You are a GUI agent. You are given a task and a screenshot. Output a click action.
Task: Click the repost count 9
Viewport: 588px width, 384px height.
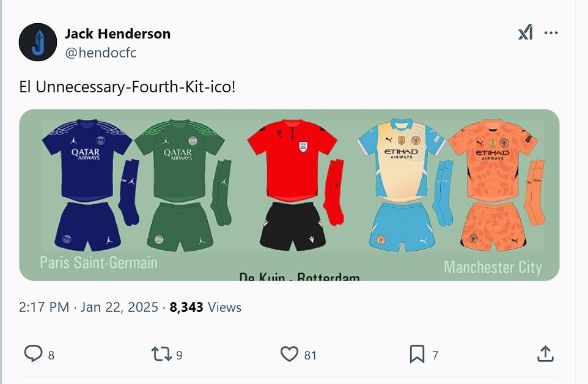coord(179,355)
